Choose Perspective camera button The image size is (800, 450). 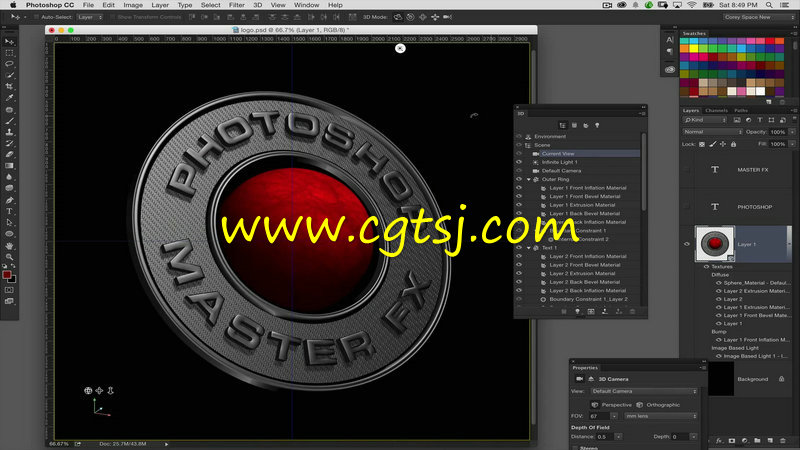tap(612, 405)
